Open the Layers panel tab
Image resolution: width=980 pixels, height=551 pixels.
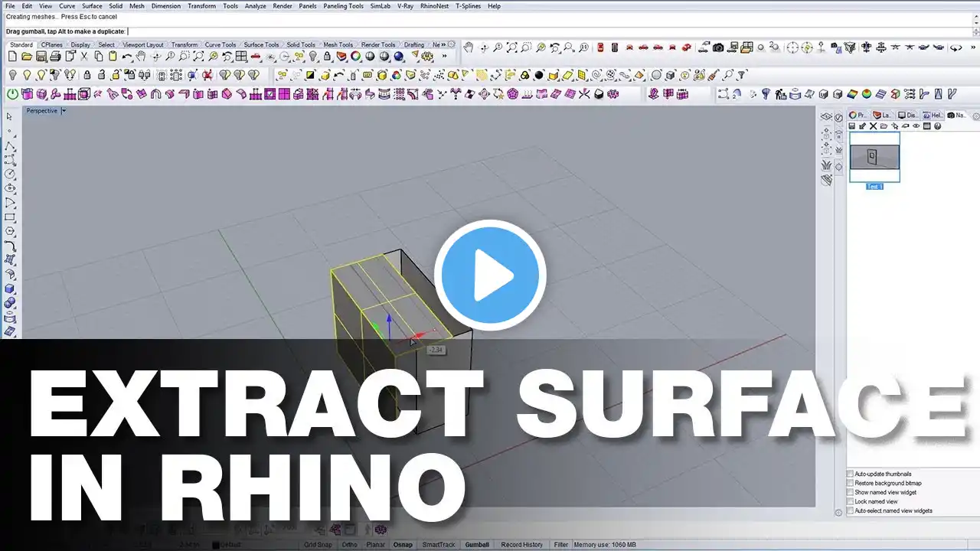(x=882, y=116)
